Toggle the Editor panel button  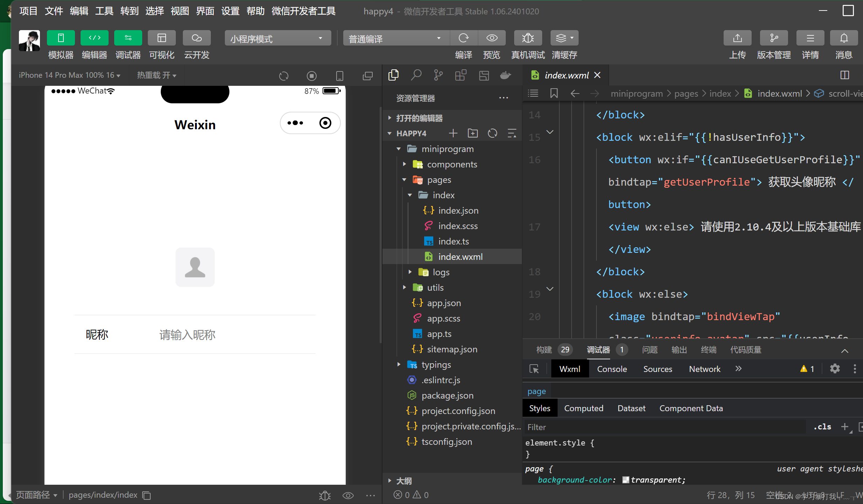[94, 38]
